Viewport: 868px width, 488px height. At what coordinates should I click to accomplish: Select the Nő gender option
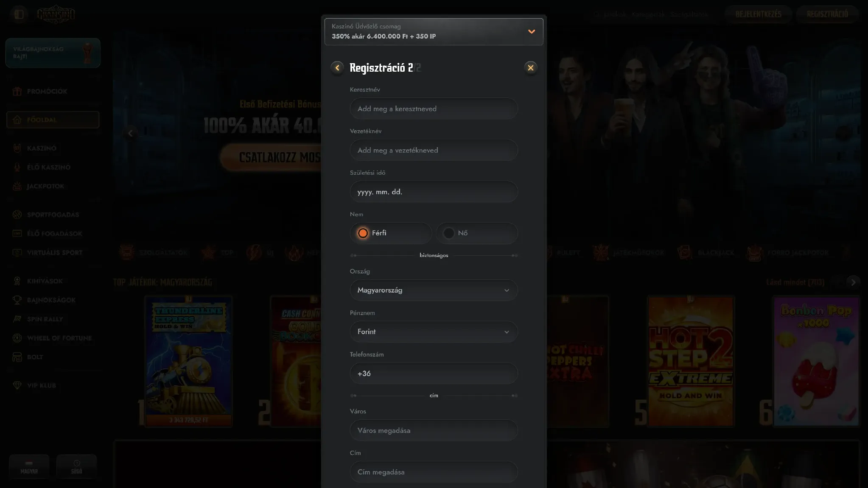click(x=477, y=233)
